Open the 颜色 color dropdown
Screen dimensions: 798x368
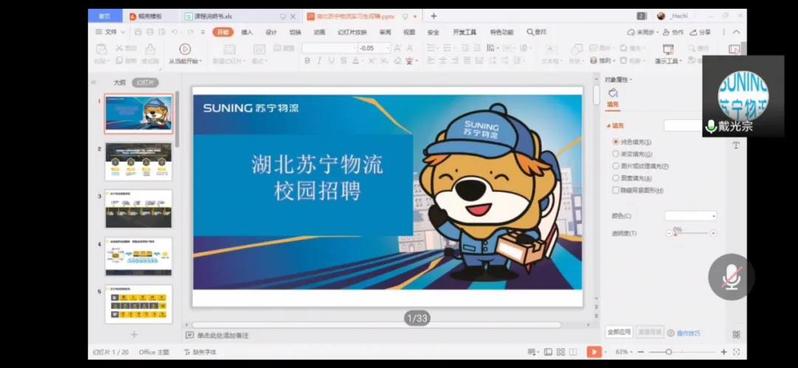[x=691, y=216]
